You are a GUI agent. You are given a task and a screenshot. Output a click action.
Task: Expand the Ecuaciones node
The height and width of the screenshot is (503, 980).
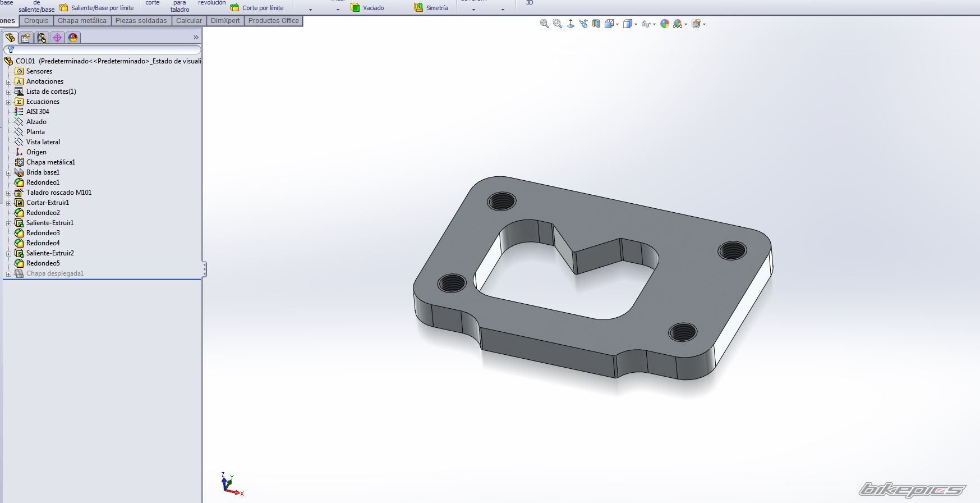(x=8, y=102)
